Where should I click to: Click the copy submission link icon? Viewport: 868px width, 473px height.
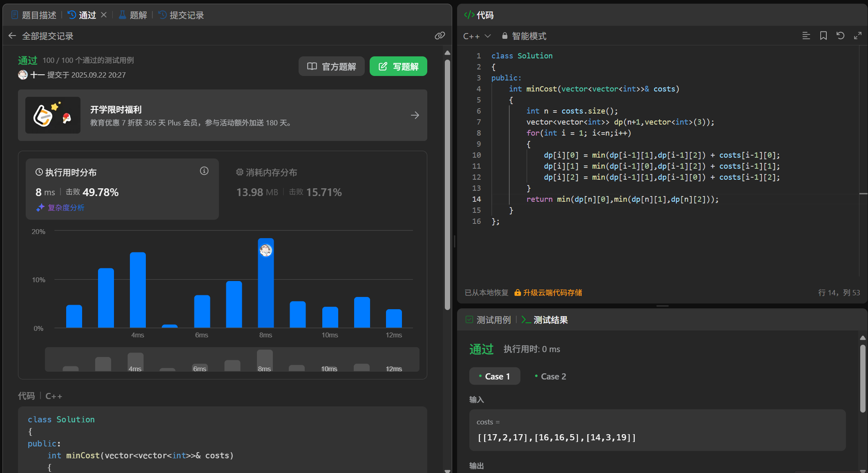[x=440, y=36]
